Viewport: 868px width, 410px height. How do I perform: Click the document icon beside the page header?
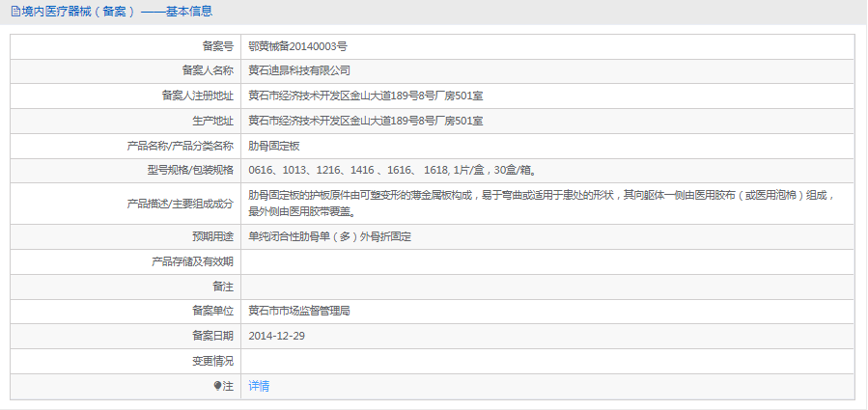click(14, 11)
